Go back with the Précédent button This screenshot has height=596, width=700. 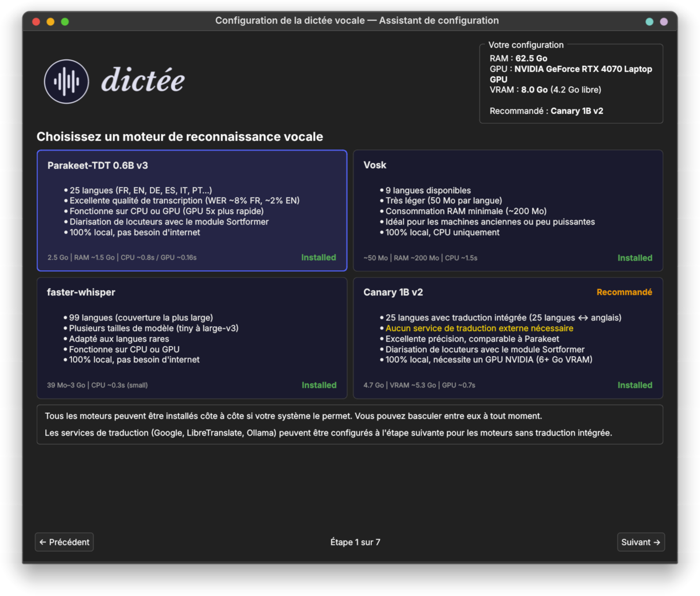[64, 542]
